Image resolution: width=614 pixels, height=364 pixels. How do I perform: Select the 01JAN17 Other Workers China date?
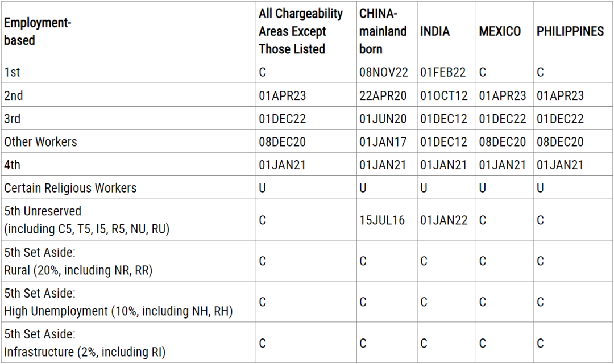tap(383, 141)
